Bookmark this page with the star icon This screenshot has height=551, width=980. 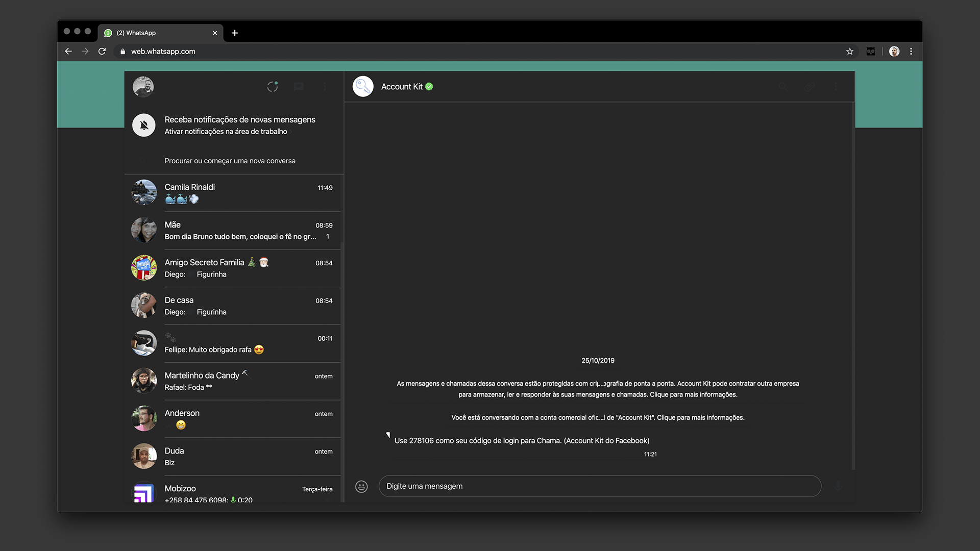point(850,52)
